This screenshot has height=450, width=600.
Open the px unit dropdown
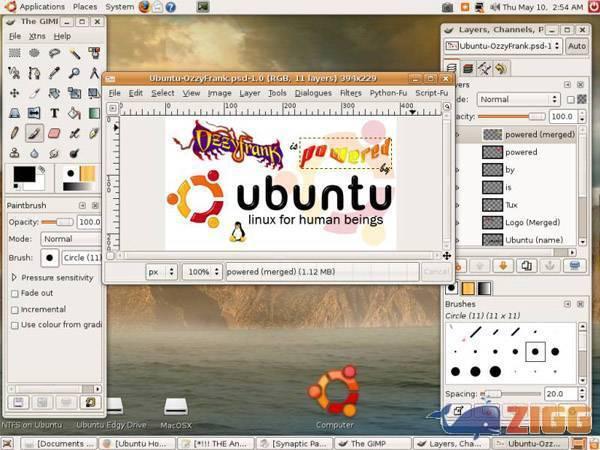coord(161,272)
